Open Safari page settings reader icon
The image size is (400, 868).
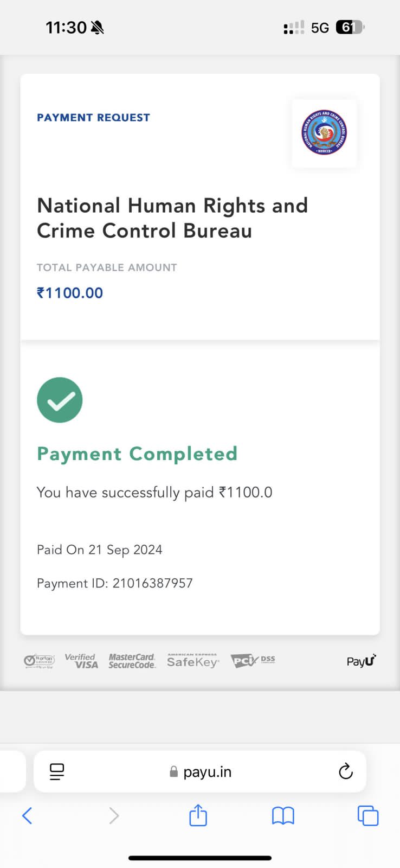click(57, 771)
